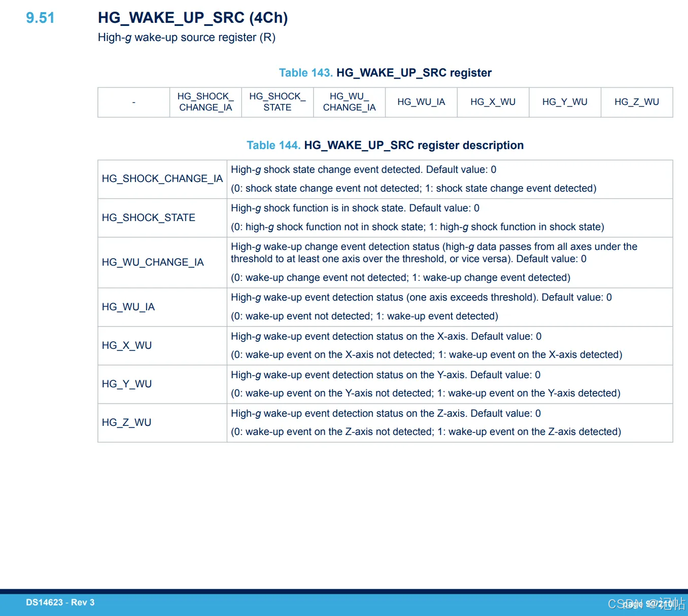The image size is (688, 616).
Task: Select HG_WU_CHANGE_IA cell in bit table
Action: [x=350, y=102]
